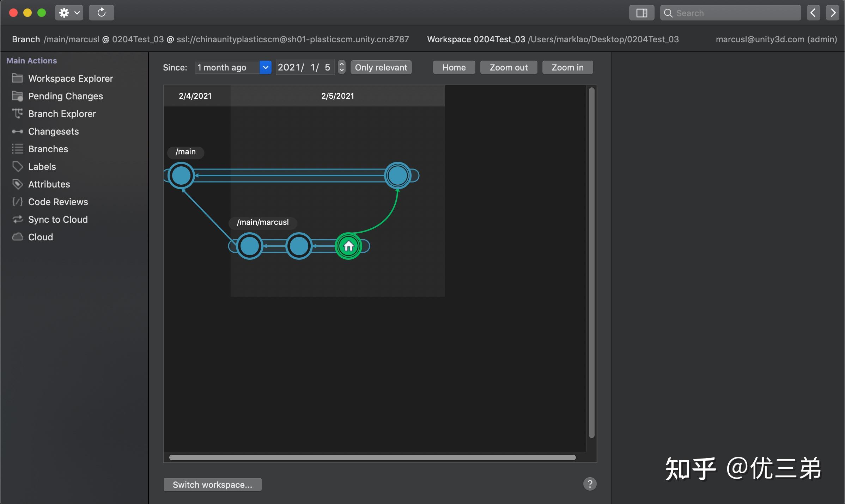Click the horizontal scrollbar of diagram
The width and height of the screenshot is (845, 504).
click(372, 457)
